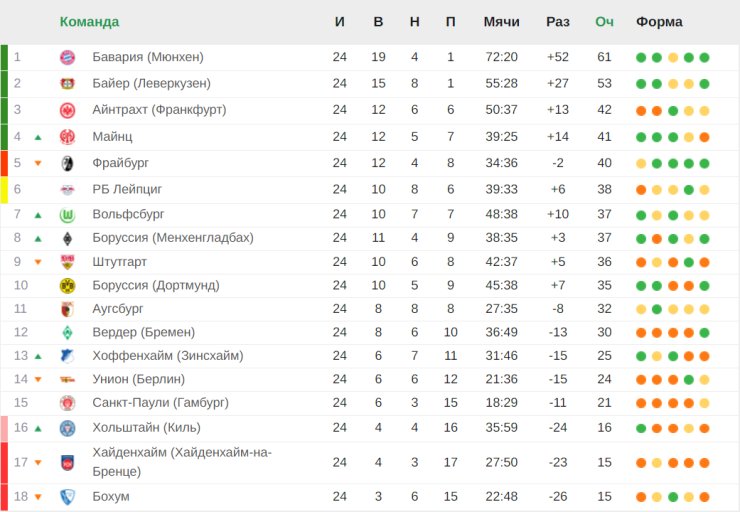Click the Werder Bremen diamond logo
This screenshot has width=740, height=512.
tap(67, 333)
